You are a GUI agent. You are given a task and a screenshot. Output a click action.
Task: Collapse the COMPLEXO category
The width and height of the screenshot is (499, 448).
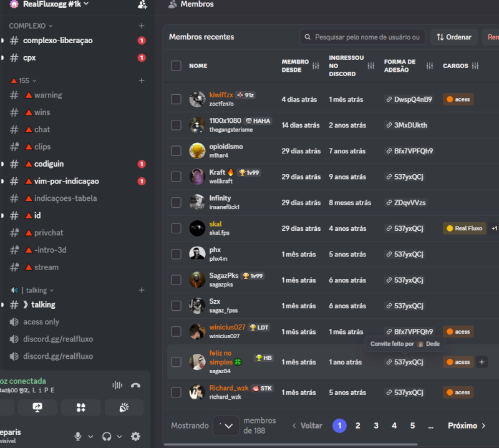point(31,26)
